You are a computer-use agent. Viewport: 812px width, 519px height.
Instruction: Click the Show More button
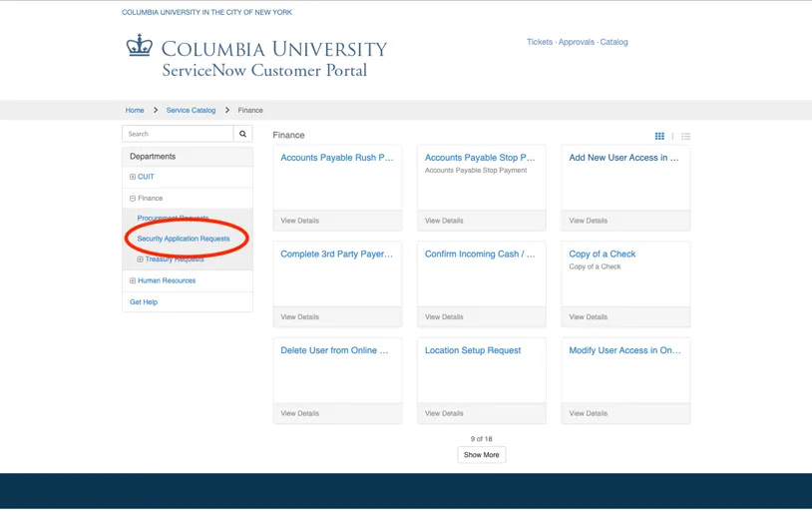click(x=482, y=455)
